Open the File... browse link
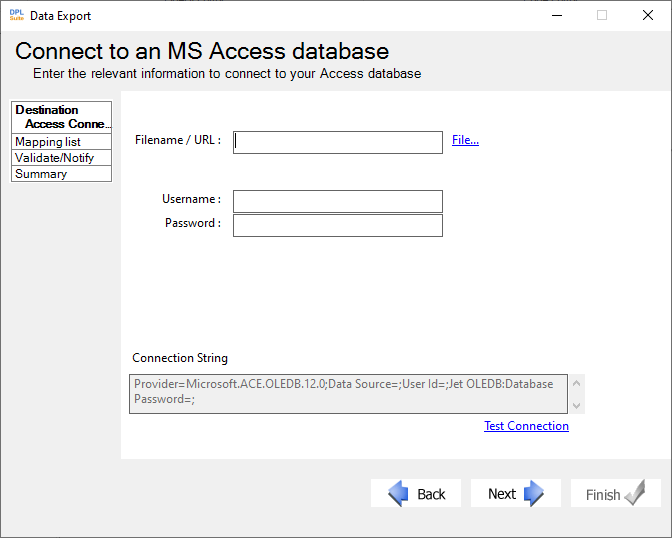The image size is (672, 538). coord(465,140)
